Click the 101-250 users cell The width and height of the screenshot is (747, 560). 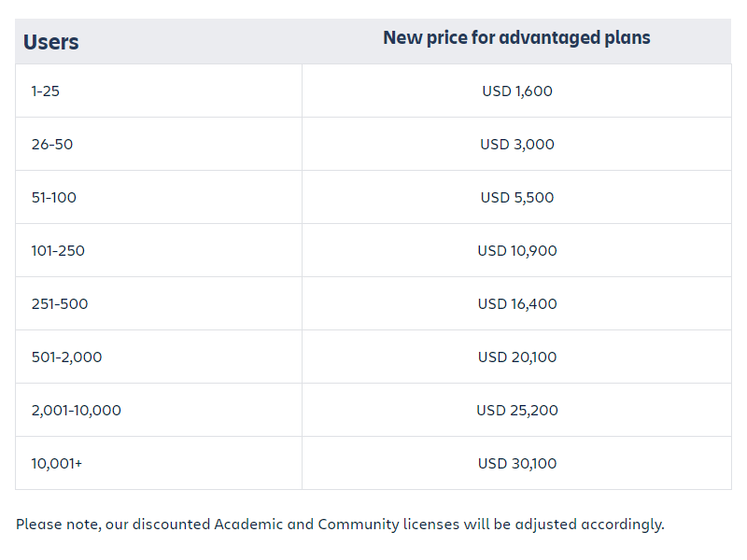[58, 251]
